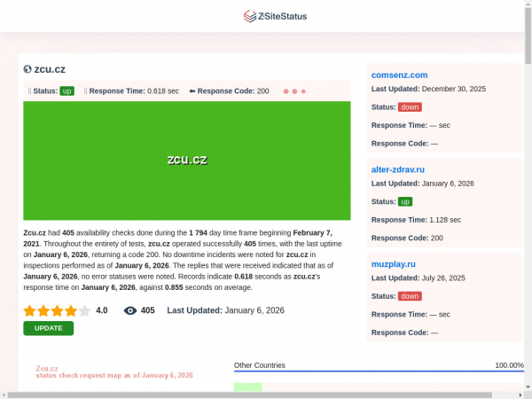Click the ZSiteStatus header title

click(x=282, y=16)
